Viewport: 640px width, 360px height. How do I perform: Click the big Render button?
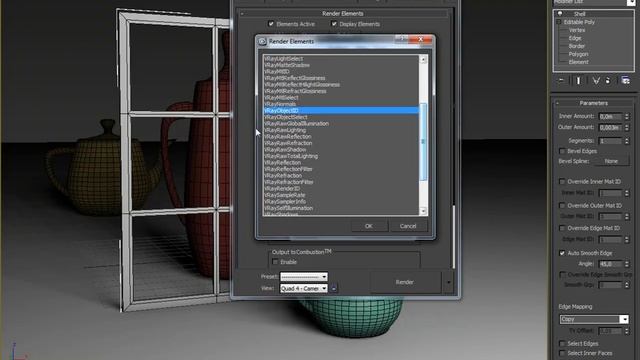(x=405, y=282)
